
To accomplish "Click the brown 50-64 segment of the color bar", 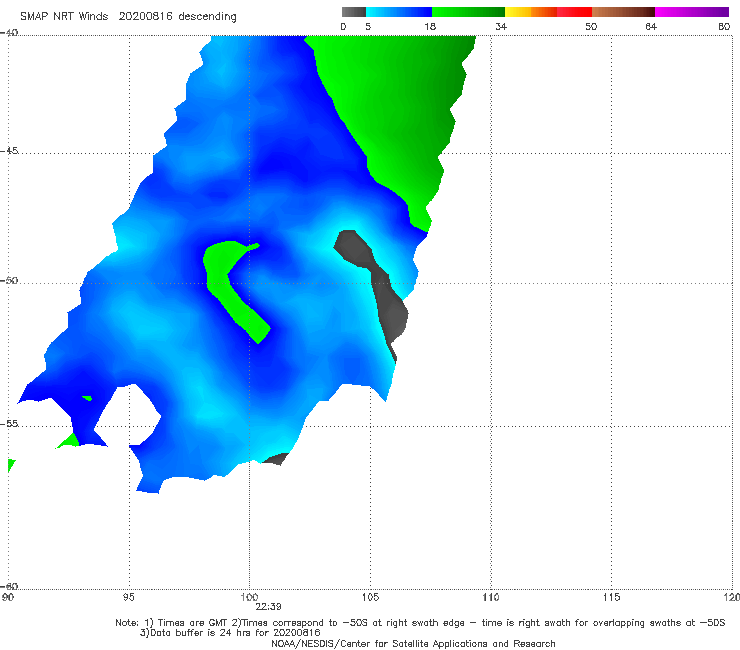I will [623, 12].
